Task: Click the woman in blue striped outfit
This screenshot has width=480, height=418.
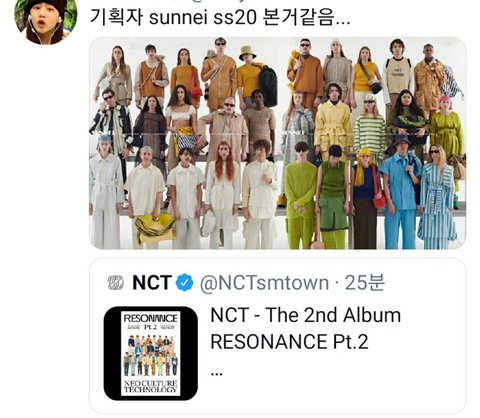Action: click(437, 198)
